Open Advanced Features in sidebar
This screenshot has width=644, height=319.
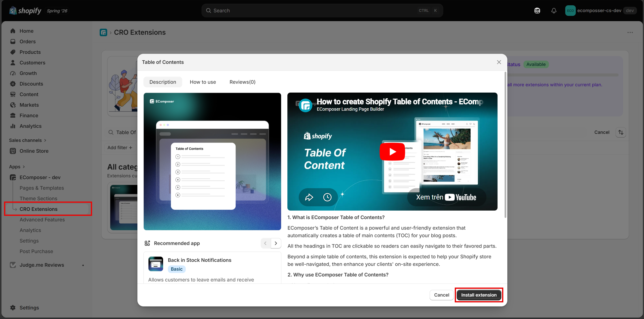pos(42,220)
